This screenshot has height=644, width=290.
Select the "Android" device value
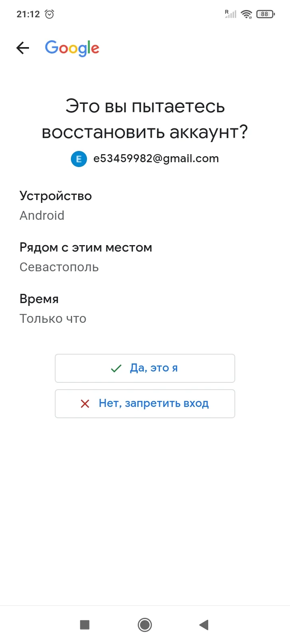42,216
